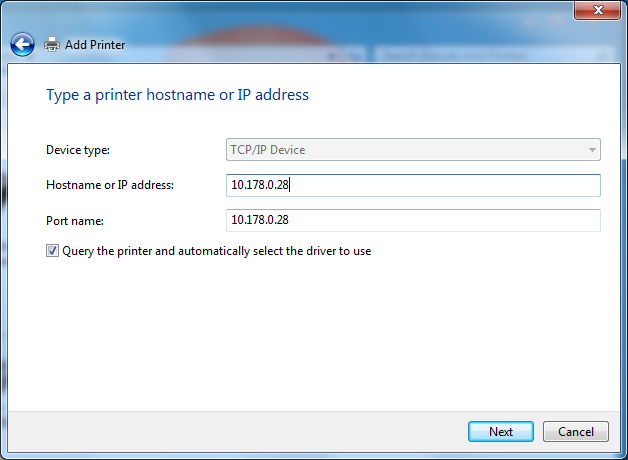This screenshot has height=460, width=628.
Task: Cancel the Add Printer wizard
Action: pyautogui.click(x=575, y=432)
